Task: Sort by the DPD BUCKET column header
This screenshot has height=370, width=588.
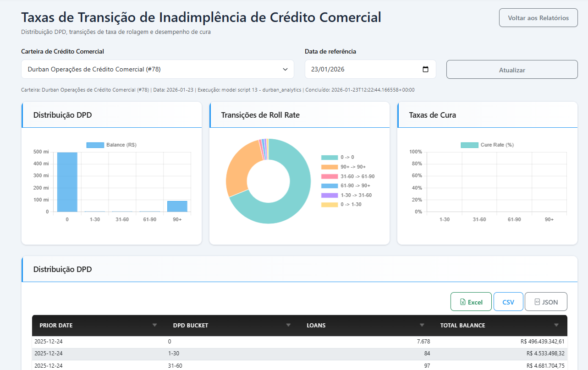Action: click(191, 326)
